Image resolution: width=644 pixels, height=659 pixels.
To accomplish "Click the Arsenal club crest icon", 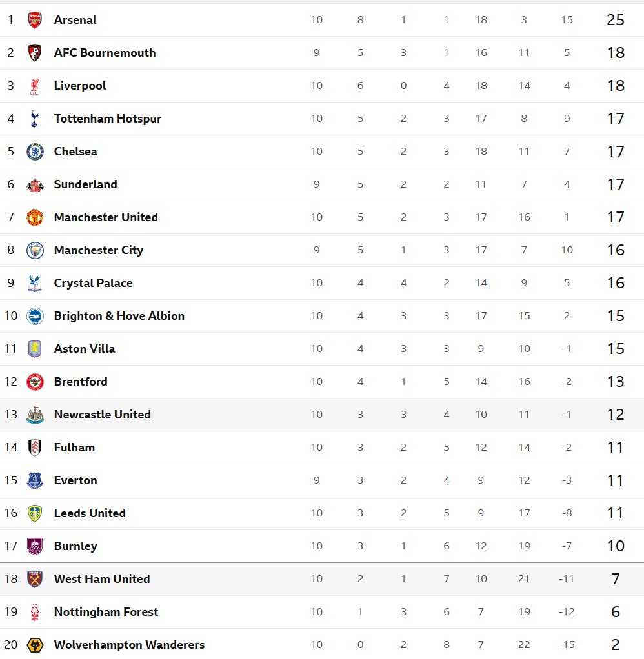I will point(35,20).
